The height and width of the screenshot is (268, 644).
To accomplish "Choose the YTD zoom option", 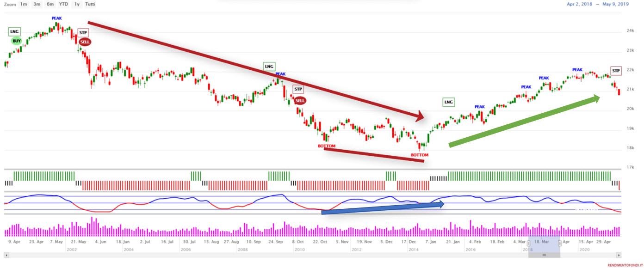I will (64, 4).
